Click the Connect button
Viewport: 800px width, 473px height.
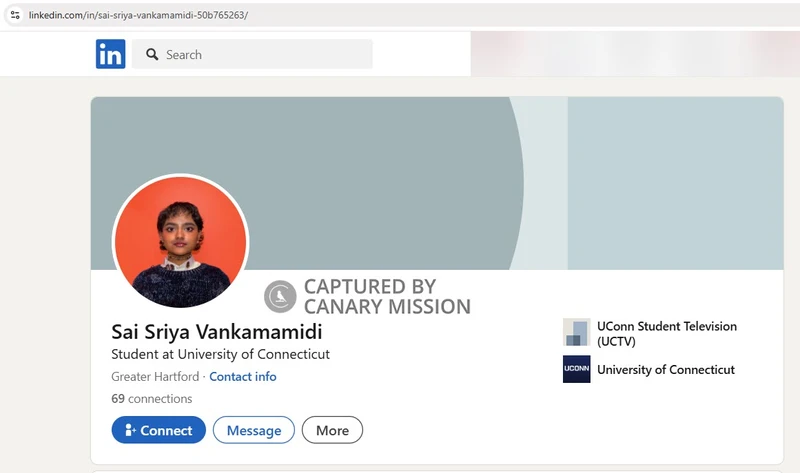point(159,430)
